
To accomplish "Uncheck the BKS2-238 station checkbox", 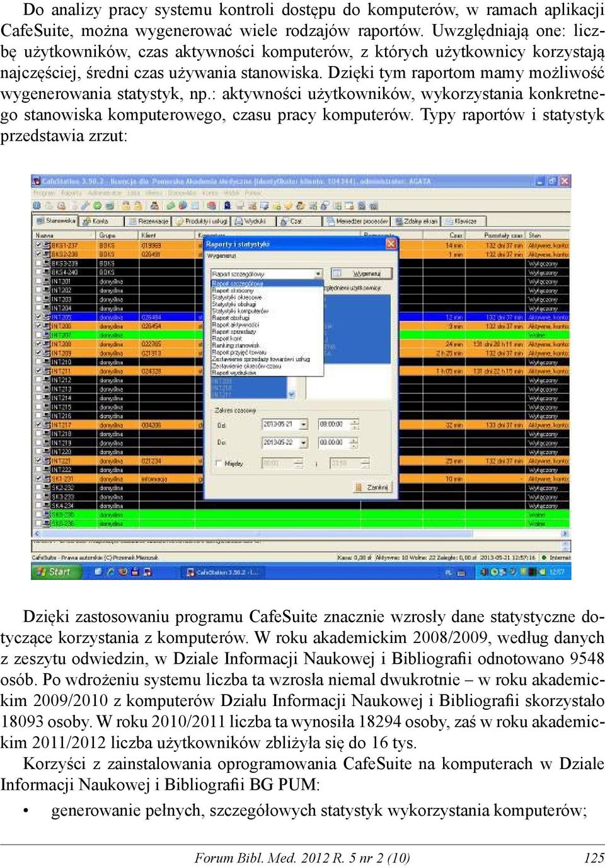I will tap(40, 254).
